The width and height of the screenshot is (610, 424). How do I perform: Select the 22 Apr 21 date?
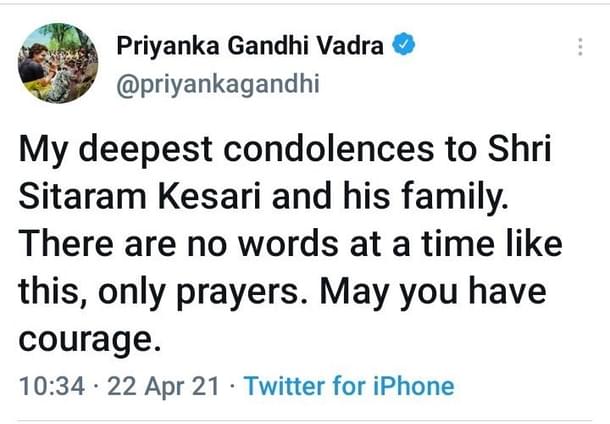[165, 386]
